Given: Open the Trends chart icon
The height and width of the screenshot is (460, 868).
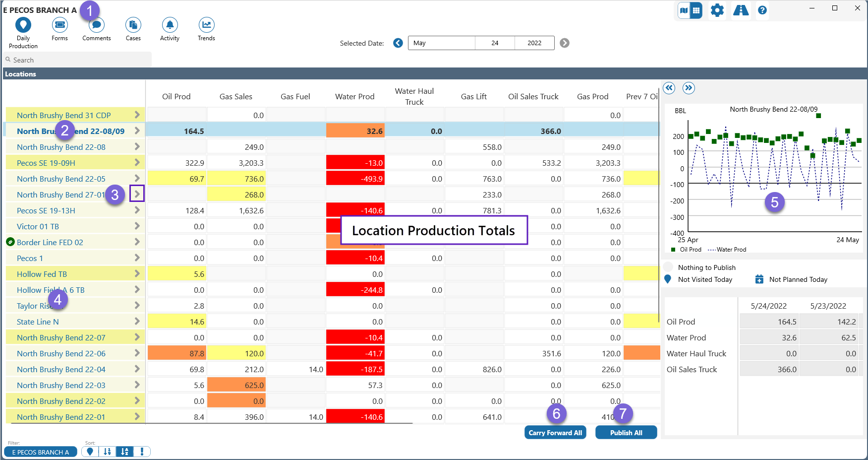Looking at the screenshot, I should pyautogui.click(x=206, y=25).
